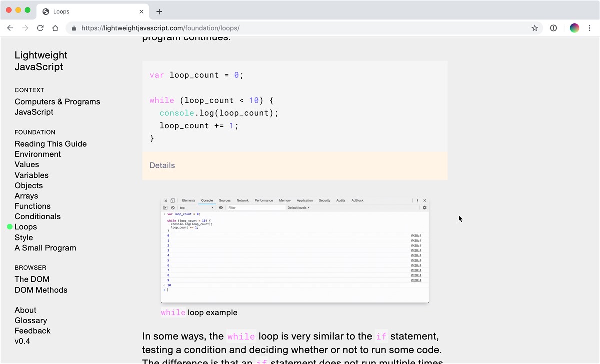This screenshot has height=364, width=600.
Task: Click the lock icon in the address bar
Action: [74, 28]
